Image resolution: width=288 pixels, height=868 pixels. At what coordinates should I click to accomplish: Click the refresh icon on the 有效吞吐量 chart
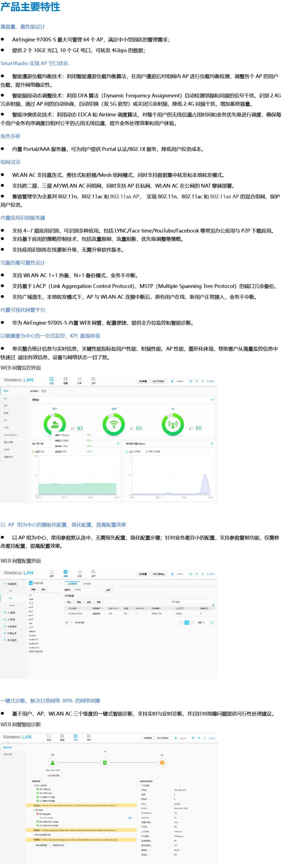(x=212, y=443)
